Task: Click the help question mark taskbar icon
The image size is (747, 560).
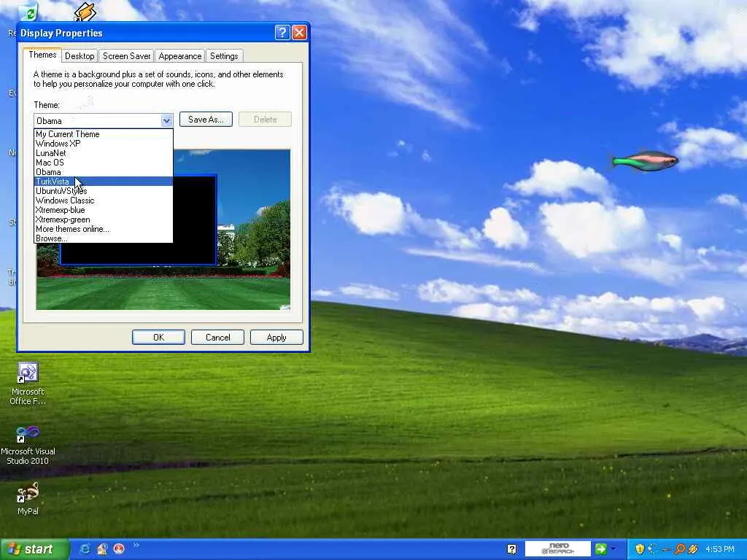Action: [x=512, y=550]
